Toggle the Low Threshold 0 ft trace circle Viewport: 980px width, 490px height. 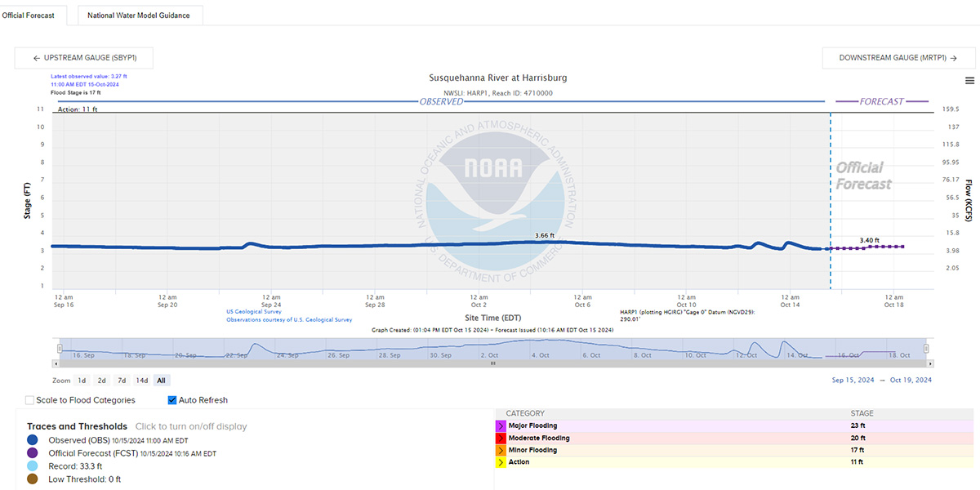pos(33,479)
